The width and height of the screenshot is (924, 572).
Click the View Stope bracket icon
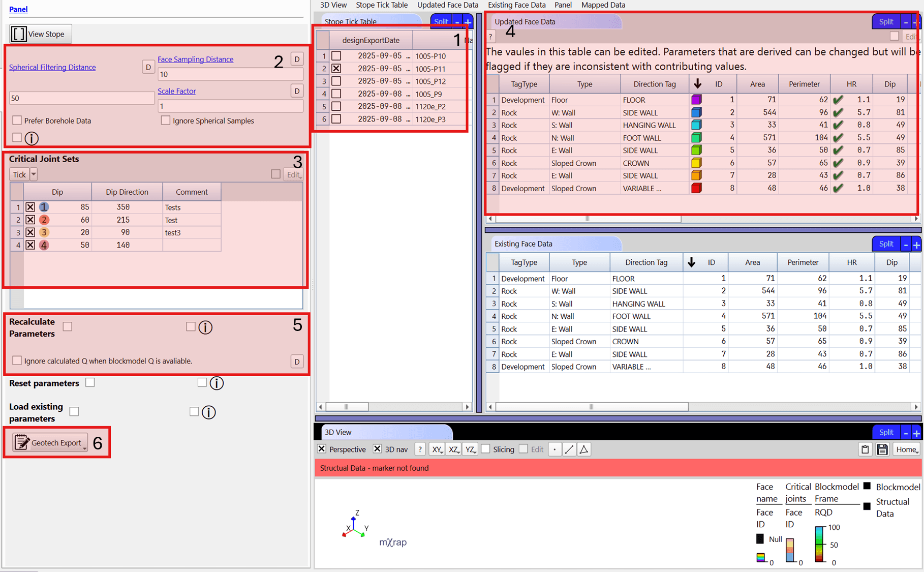[x=19, y=34]
